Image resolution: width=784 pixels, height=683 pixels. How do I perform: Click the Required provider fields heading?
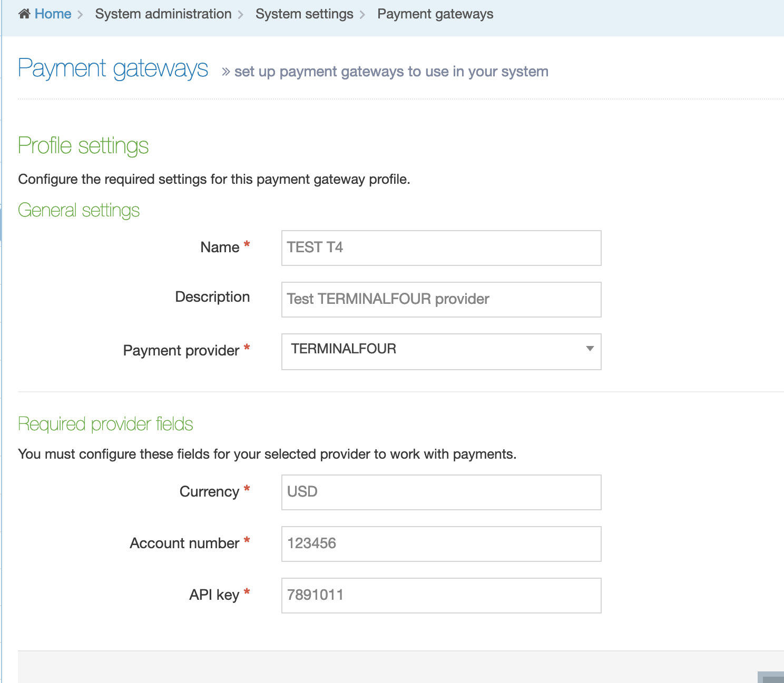[x=105, y=424]
